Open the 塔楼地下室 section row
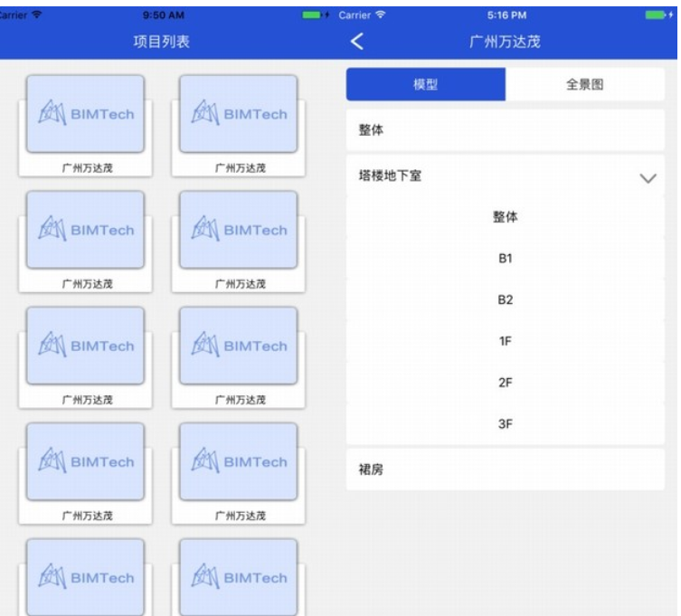Image resolution: width=681 pixels, height=616 pixels. point(506,176)
